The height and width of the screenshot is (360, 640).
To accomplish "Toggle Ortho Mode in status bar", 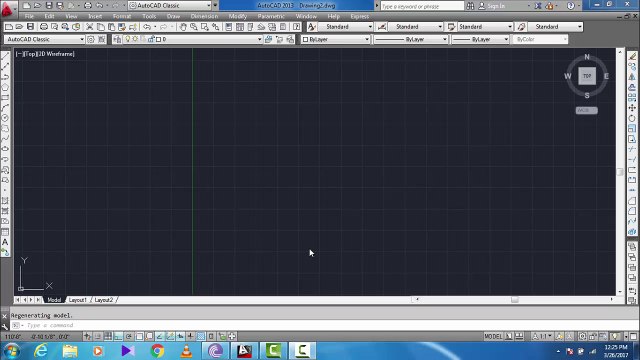I will [118, 336].
